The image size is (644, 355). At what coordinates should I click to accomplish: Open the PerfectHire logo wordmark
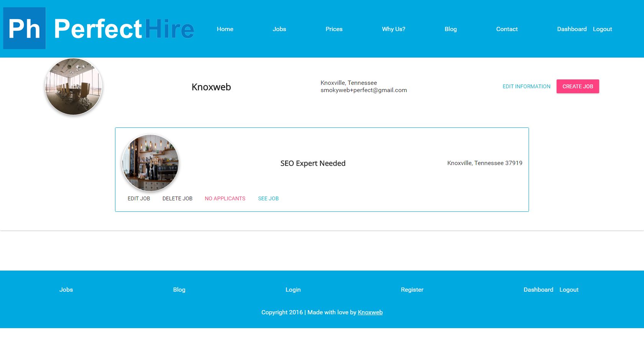point(124,29)
